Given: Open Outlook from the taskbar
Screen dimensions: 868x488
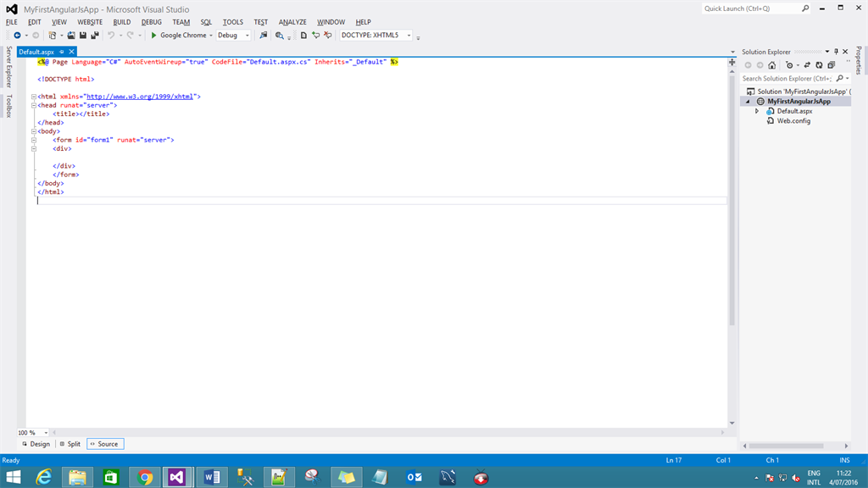Looking at the screenshot, I should [414, 477].
